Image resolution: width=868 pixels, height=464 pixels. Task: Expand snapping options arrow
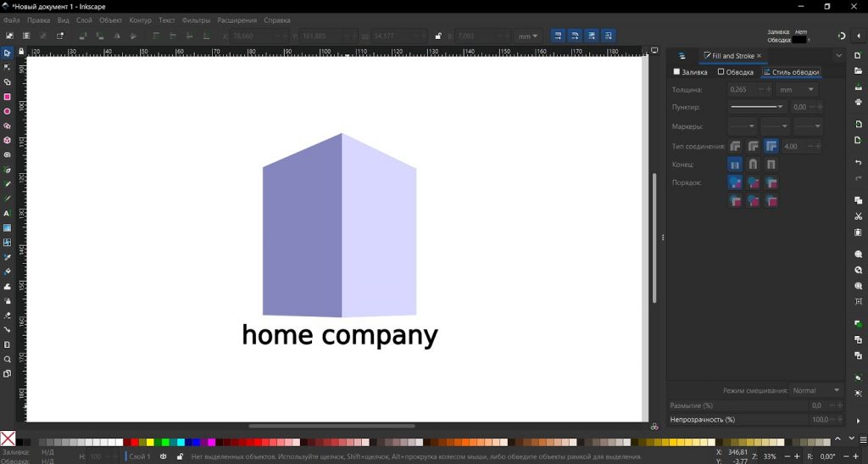[859, 36]
